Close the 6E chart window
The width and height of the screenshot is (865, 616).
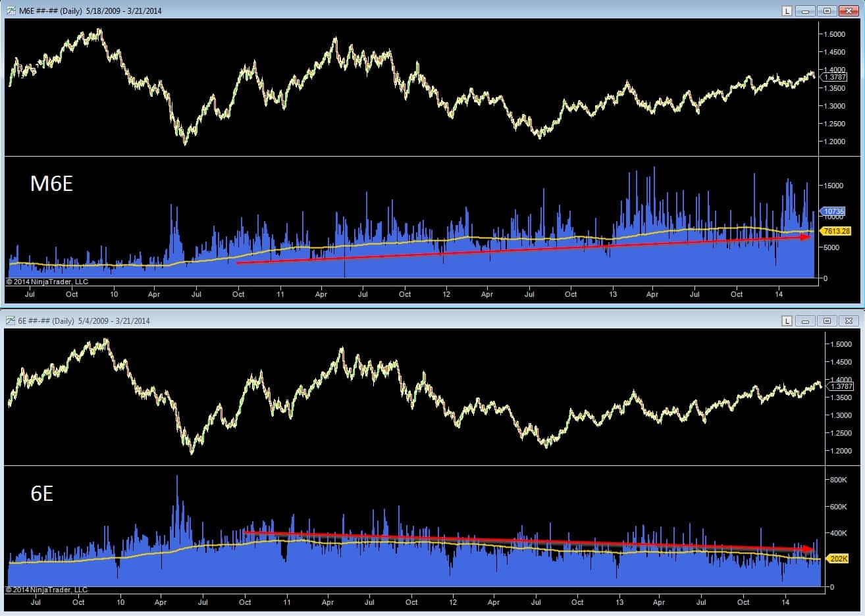coord(849,321)
